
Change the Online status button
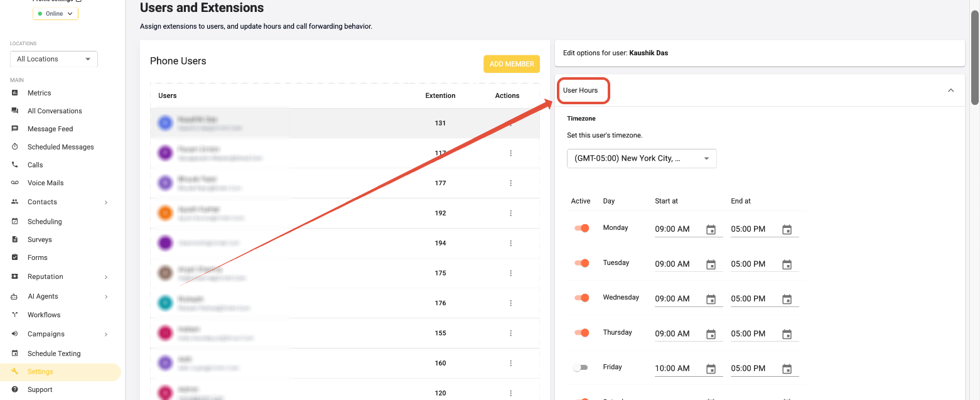[55, 14]
